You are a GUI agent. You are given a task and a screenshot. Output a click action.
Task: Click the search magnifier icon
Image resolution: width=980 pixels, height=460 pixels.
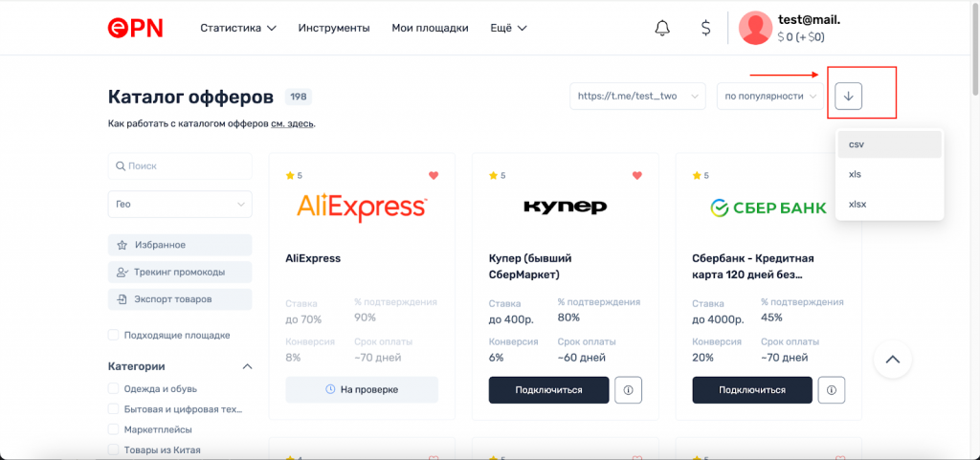tap(121, 166)
